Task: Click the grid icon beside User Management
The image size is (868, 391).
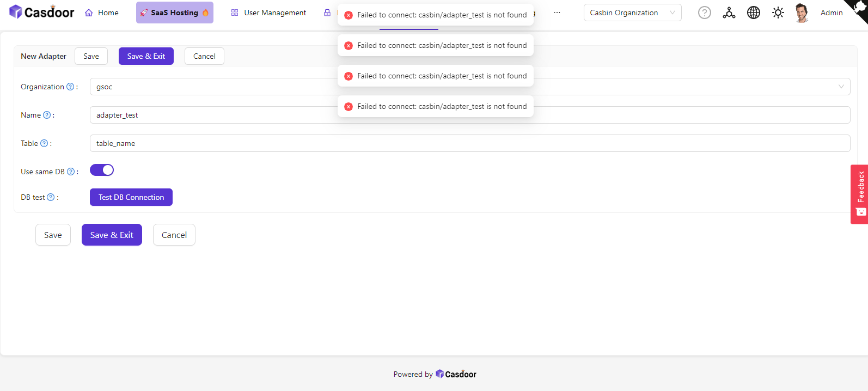Action: pos(235,13)
